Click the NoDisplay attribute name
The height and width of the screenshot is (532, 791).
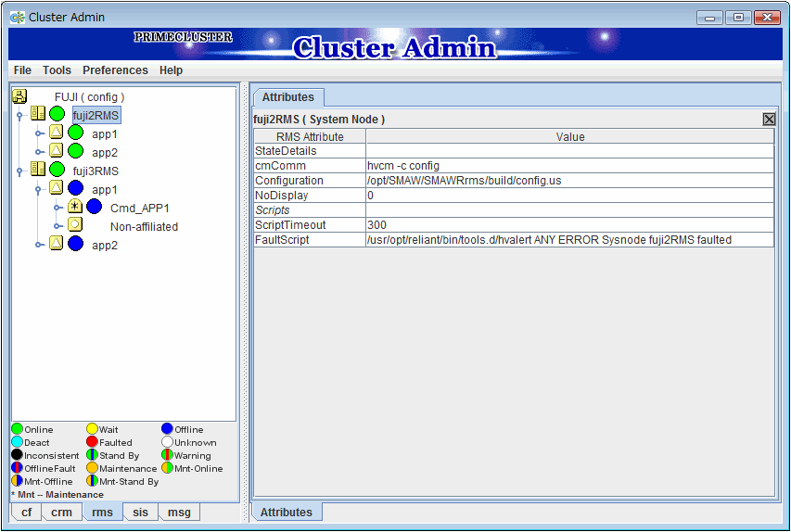click(282, 196)
